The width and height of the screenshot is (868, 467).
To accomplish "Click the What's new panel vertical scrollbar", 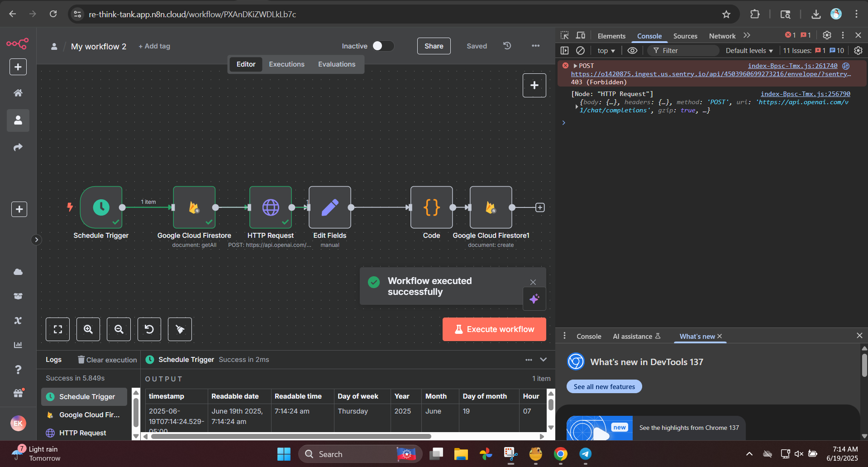I will point(864,365).
